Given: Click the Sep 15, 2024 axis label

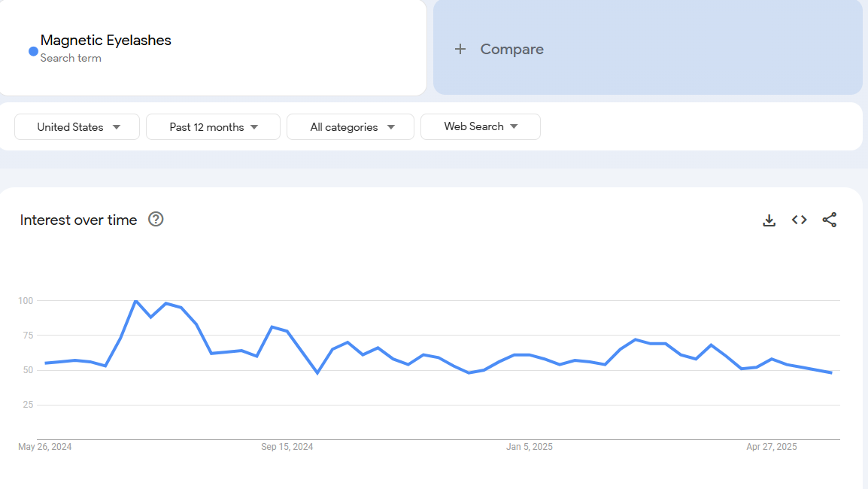Looking at the screenshot, I should [x=287, y=447].
